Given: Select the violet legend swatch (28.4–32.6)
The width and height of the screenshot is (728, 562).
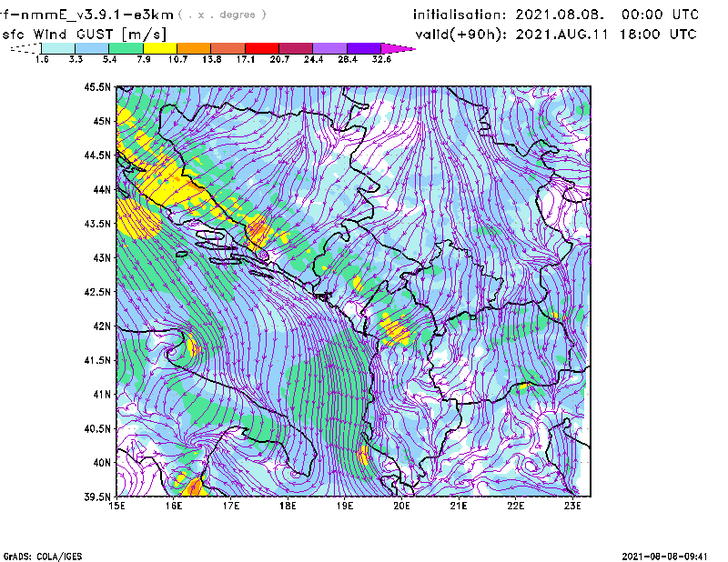Looking at the screenshot, I should [364, 48].
